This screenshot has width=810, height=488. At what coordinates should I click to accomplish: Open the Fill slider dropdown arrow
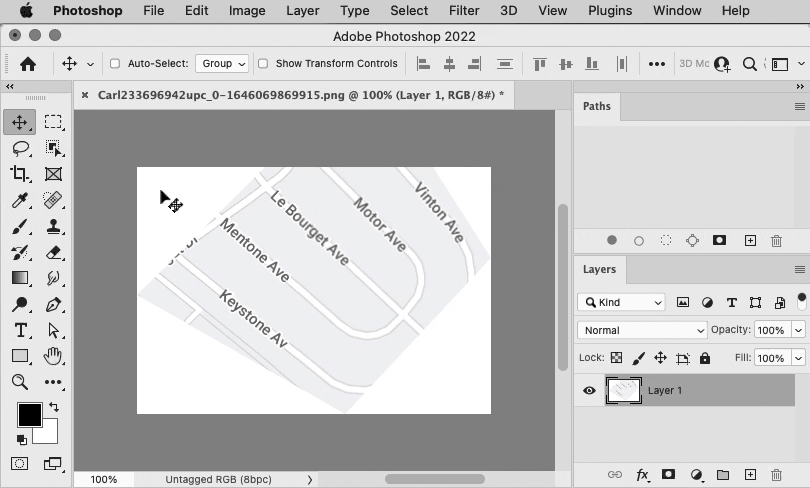tap(799, 358)
